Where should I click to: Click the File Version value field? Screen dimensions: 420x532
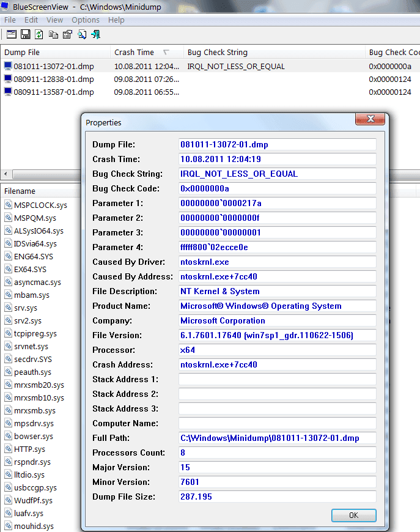coord(277,335)
